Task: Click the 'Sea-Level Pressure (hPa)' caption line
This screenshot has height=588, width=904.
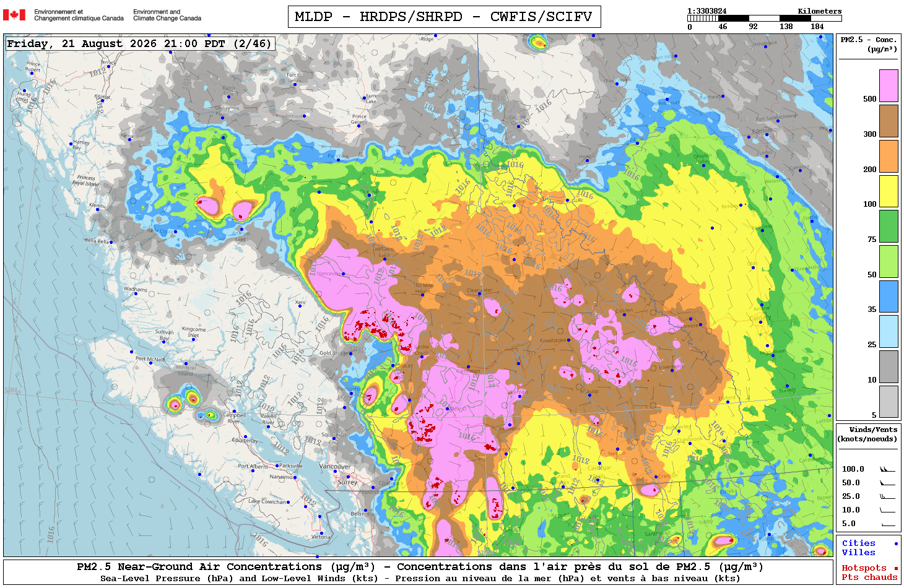Action: pyautogui.click(x=420, y=579)
